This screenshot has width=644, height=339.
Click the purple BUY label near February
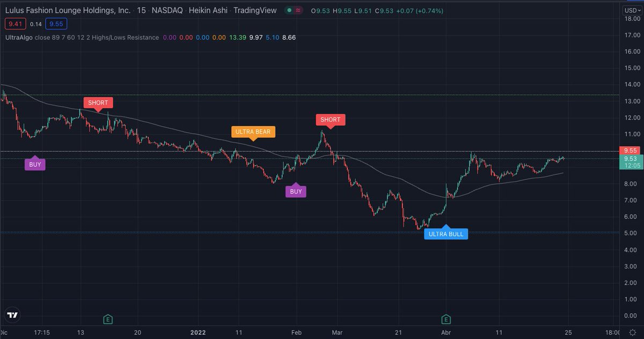[x=296, y=191]
